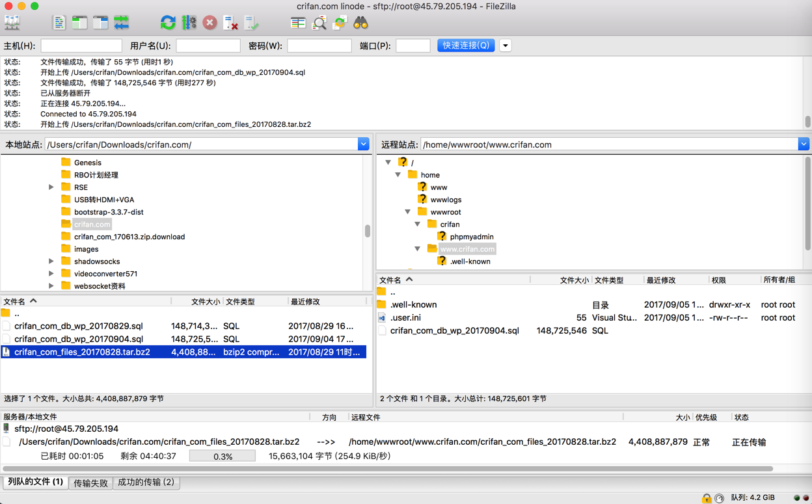The width and height of the screenshot is (812, 504).
Task: Switch to 成功的传输 (2) tab
Action: [x=146, y=483]
